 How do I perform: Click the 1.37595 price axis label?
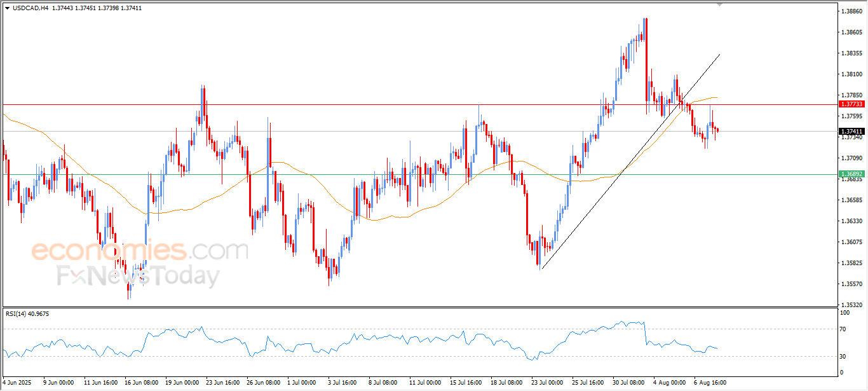[x=851, y=116]
